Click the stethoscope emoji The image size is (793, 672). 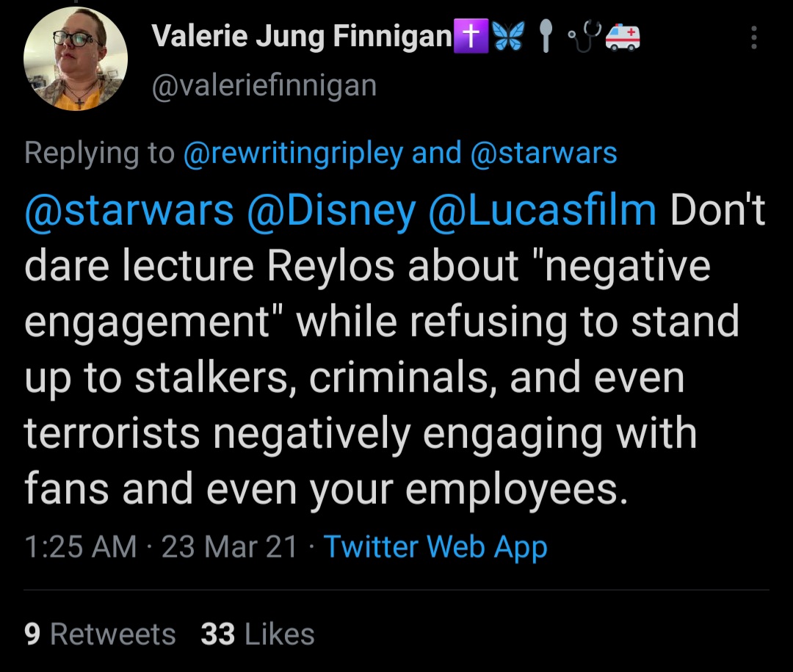tap(584, 37)
